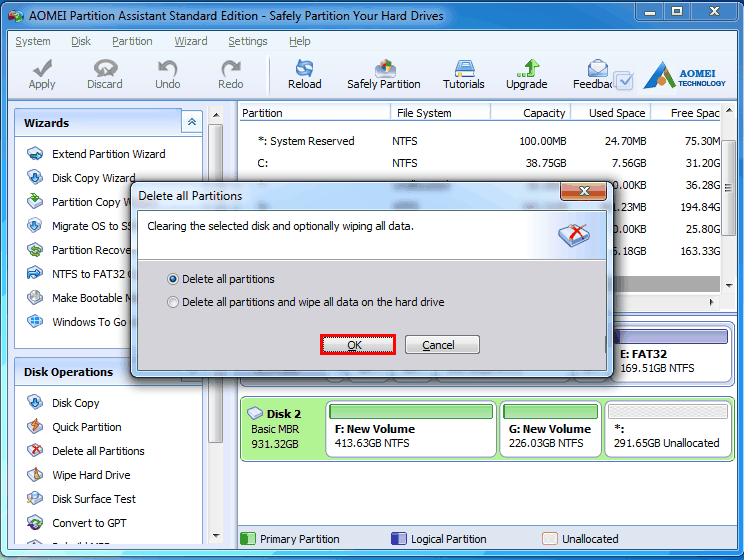Click the AOMEI Technology logo
The width and height of the screenshot is (744, 560).
685,76
